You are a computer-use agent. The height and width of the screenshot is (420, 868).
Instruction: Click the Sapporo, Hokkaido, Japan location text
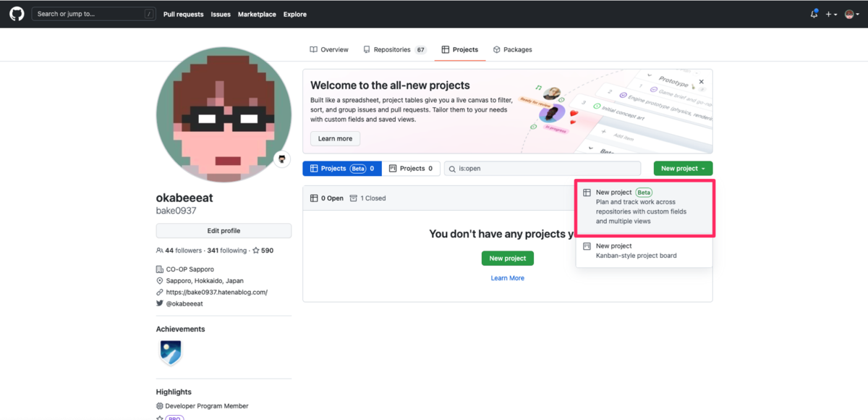tap(205, 280)
